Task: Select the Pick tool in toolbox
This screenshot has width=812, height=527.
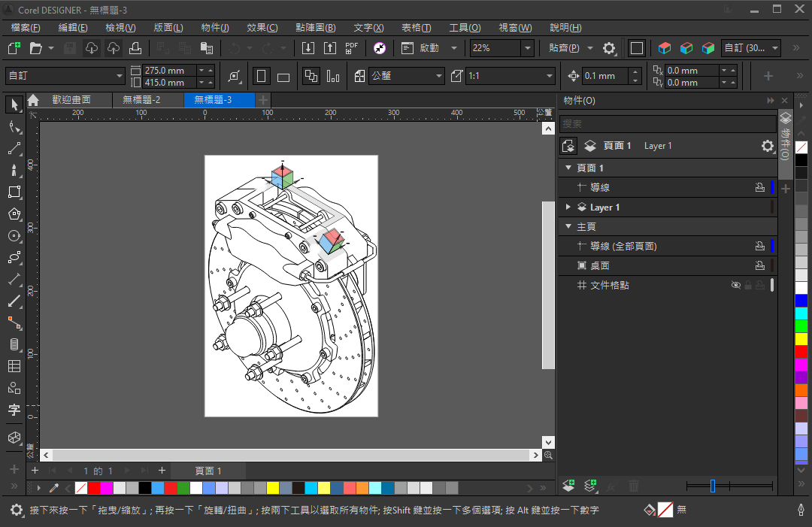Action: click(14, 105)
